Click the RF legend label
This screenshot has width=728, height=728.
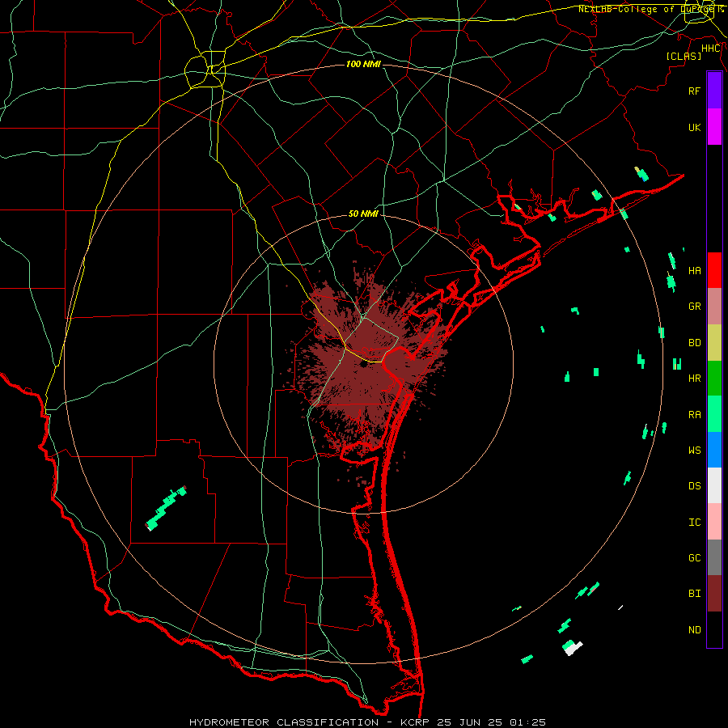pos(694,91)
